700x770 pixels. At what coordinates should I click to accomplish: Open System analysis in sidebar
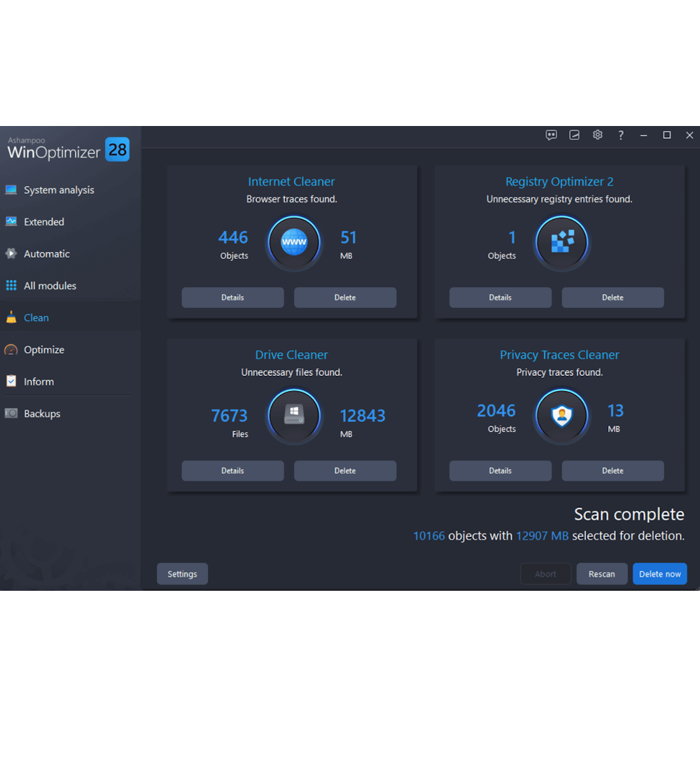pyautogui.click(x=59, y=190)
